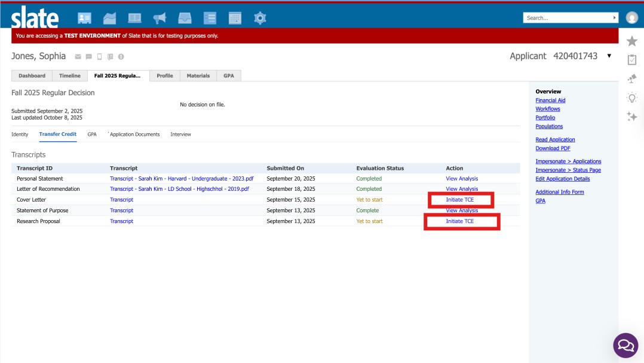
Task: Click the star favorites icon in sidebar
Action: pos(631,41)
